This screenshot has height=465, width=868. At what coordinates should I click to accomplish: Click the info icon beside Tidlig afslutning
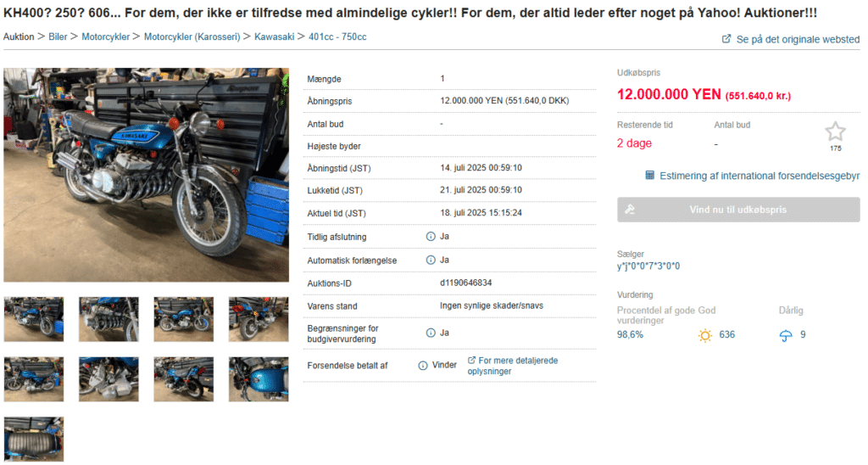click(431, 237)
